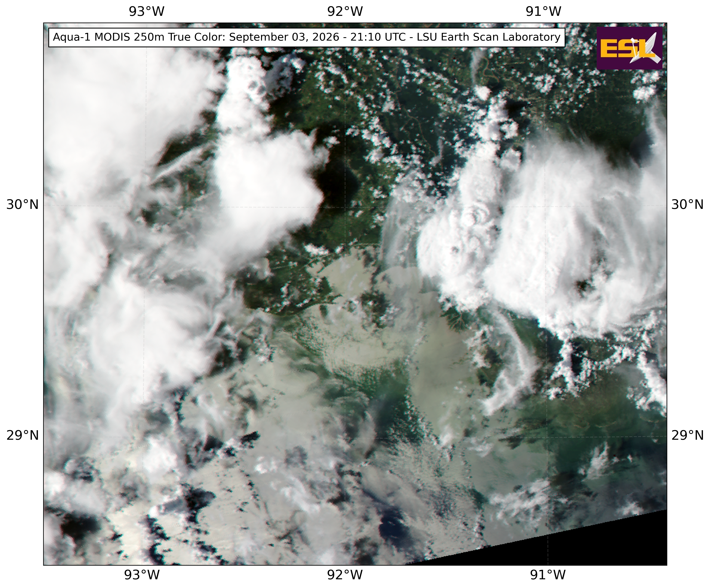This screenshot has width=710, height=588.
Task: Select the bottom 92°W longitude label
Action: (x=345, y=575)
